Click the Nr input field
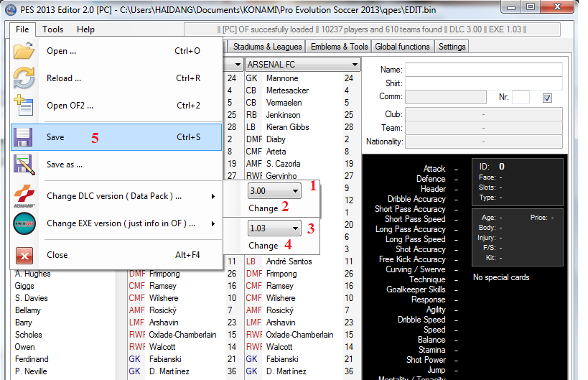 (x=521, y=97)
